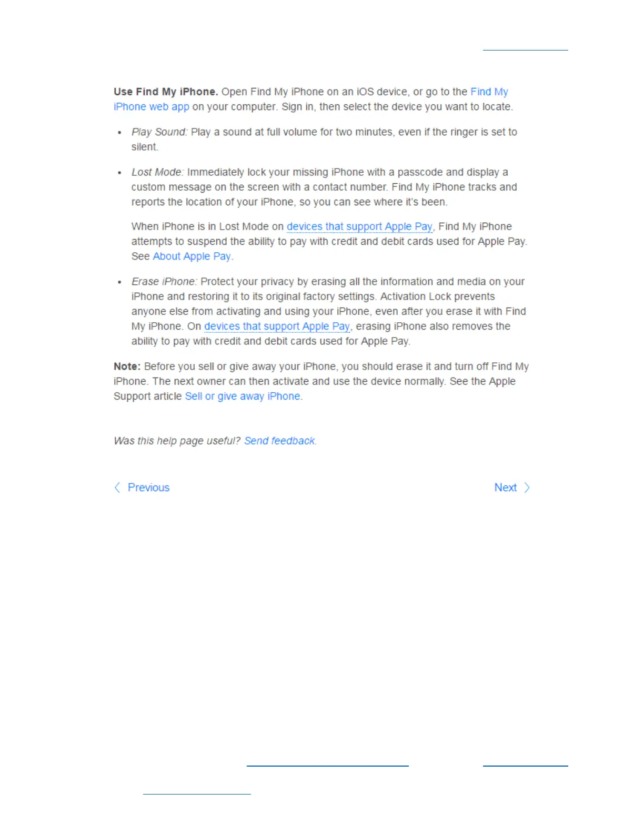Image resolution: width=644 pixels, height=834 pixels.
Task: Click the underlined link in the page header
Action: click(x=526, y=49)
